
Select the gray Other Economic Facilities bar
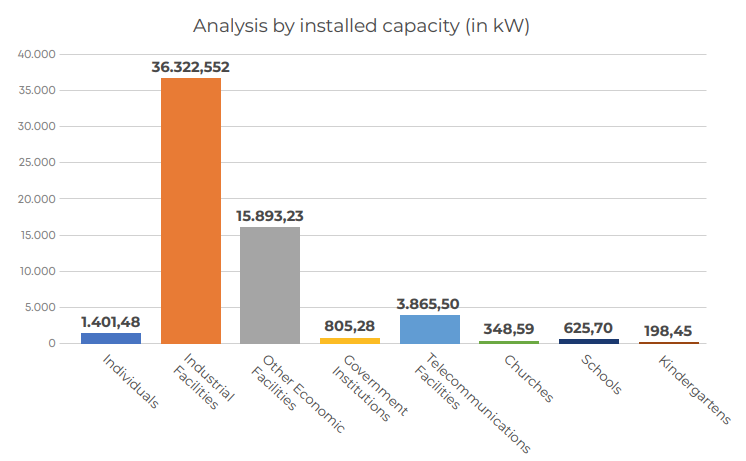270,285
